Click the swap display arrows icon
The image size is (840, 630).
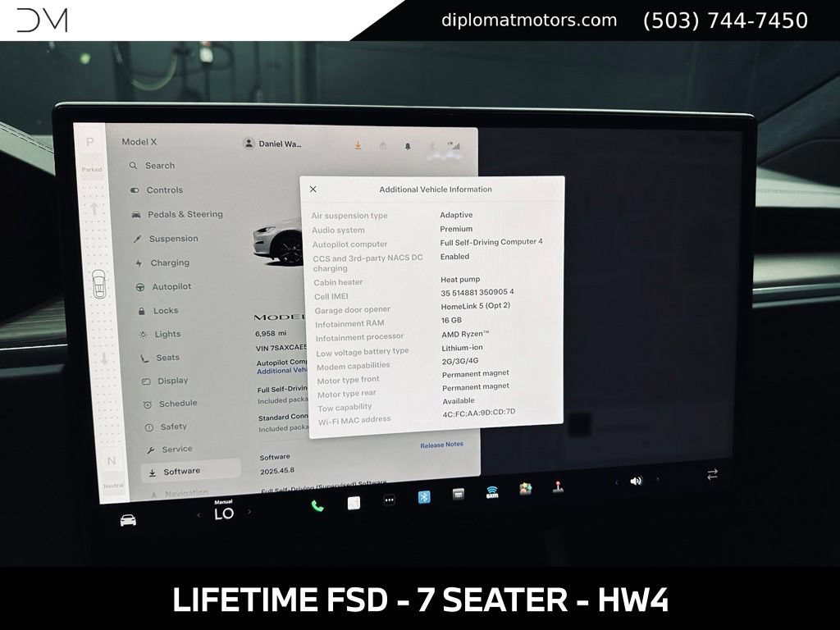click(x=713, y=475)
